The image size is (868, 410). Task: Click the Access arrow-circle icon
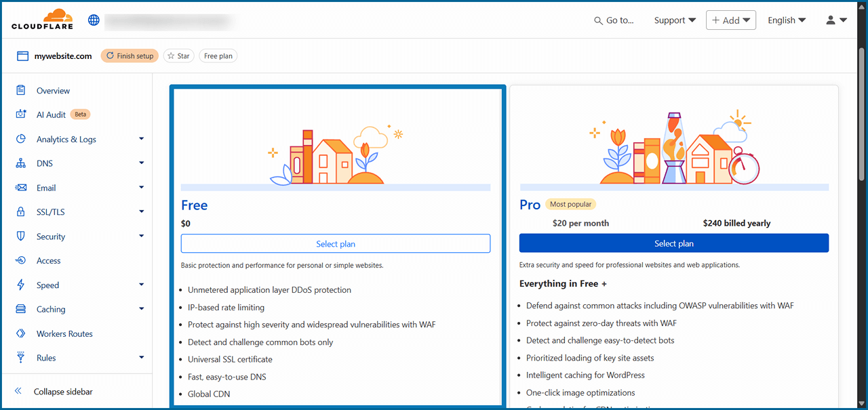(21, 261)
